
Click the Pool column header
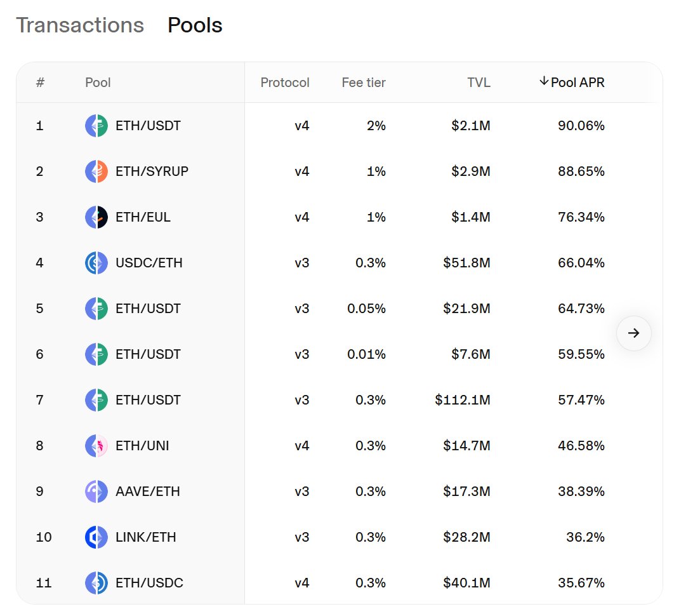coord(98,82)
